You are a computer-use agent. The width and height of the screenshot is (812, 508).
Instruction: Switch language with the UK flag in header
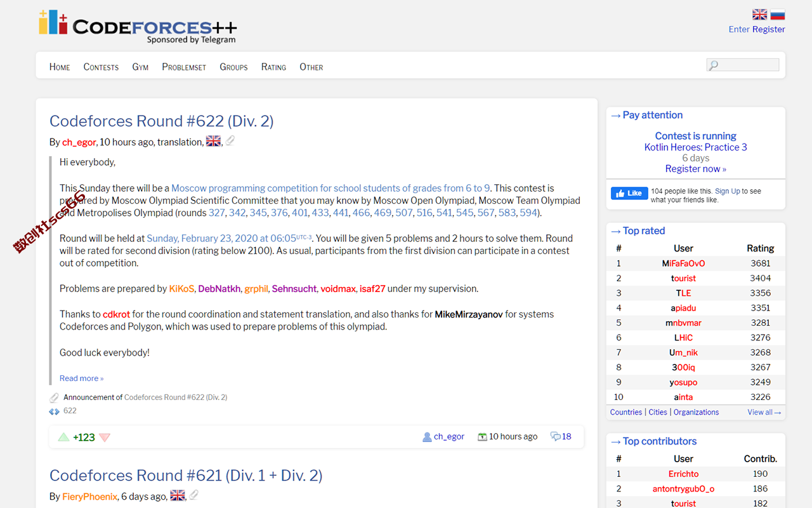759,15
